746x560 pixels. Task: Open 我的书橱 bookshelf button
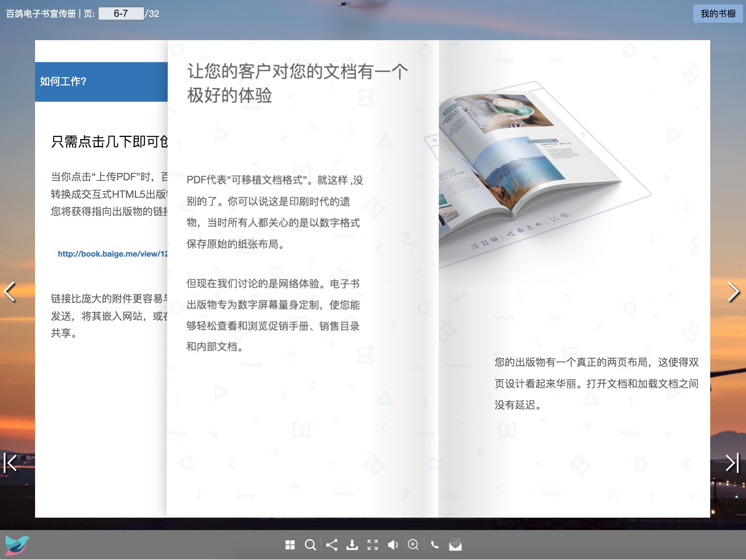pos(718,14)
